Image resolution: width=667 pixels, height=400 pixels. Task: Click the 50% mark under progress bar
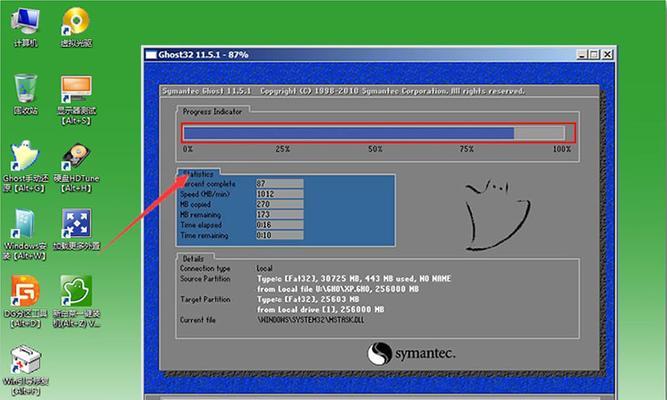click(x=375, y=149)
